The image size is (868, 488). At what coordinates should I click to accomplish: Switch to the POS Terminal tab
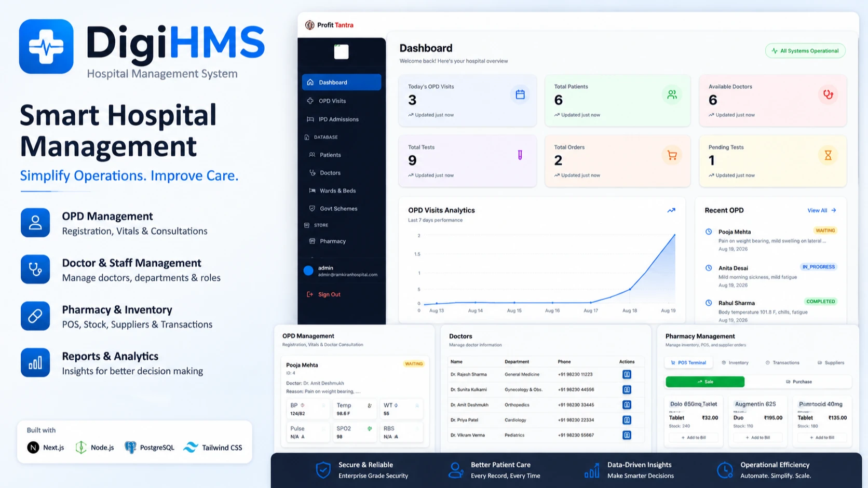pos(688,362)
